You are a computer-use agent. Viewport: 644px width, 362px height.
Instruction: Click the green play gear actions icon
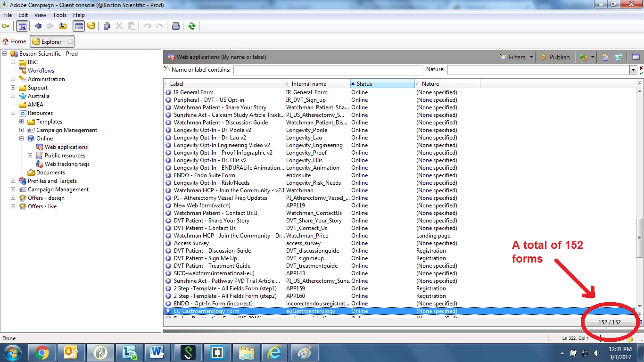tap(584, 57)
